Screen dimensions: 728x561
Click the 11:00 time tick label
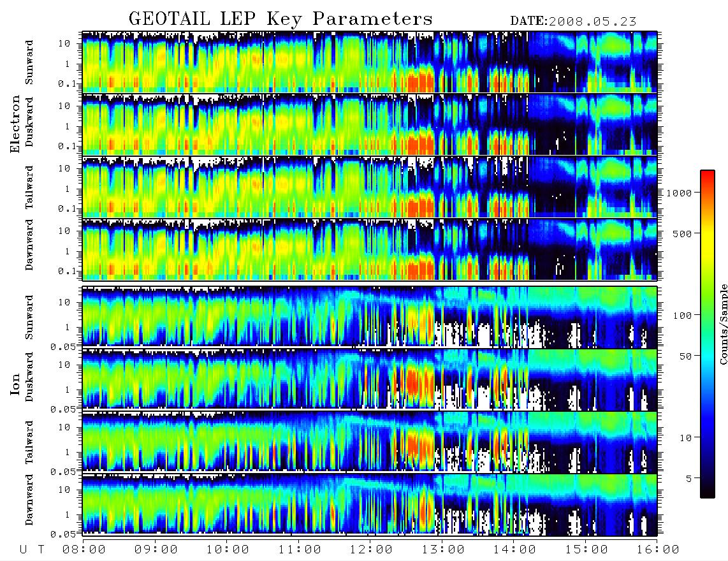tap(300, 550)
